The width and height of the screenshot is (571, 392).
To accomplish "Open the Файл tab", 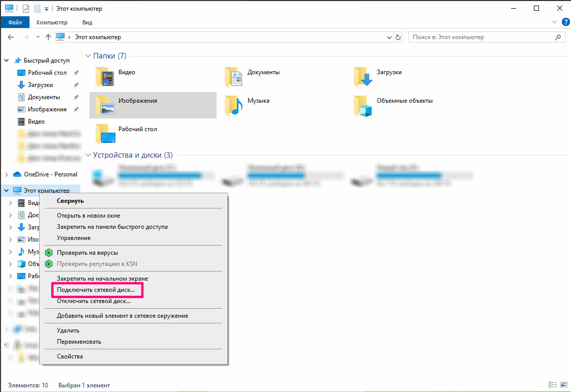I will coord(15,22).
